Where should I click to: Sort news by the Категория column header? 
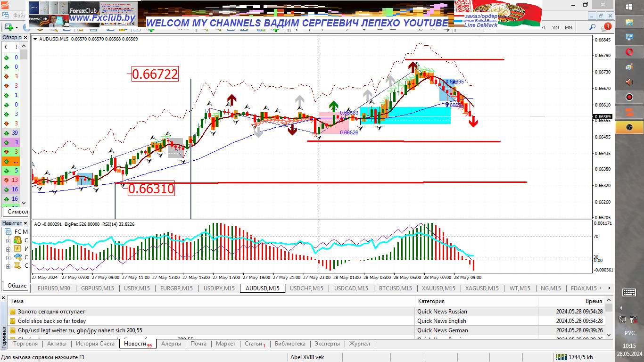pyautogui.click(x=476, y=301)
